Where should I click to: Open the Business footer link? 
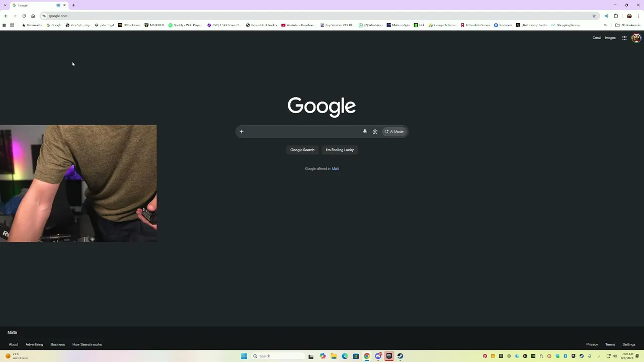(x=57, y=344)
